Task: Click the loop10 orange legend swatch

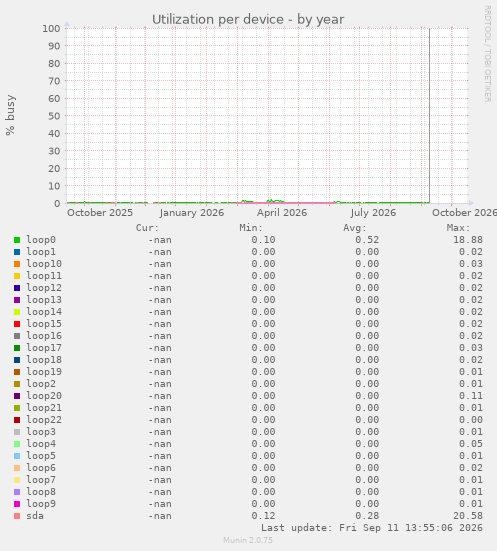Action: [x=17, y=264]
